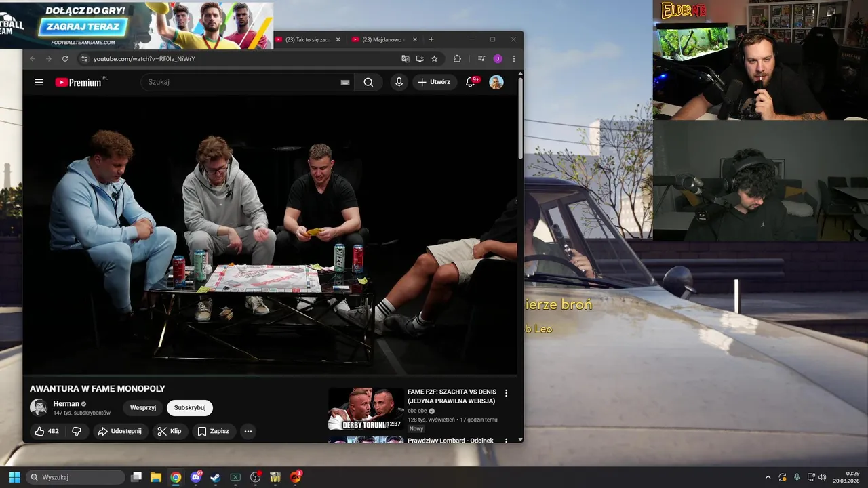Close the 'Tak to się zacz' tab
Screen dimensions: 868x488
click(x=338, y=39)
